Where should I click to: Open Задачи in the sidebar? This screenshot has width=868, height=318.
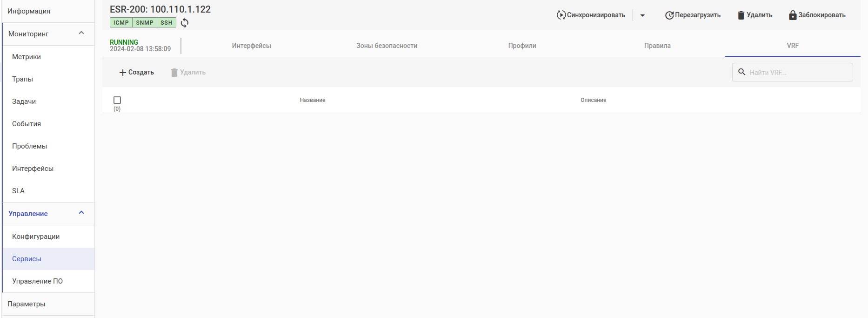(48, 101)
